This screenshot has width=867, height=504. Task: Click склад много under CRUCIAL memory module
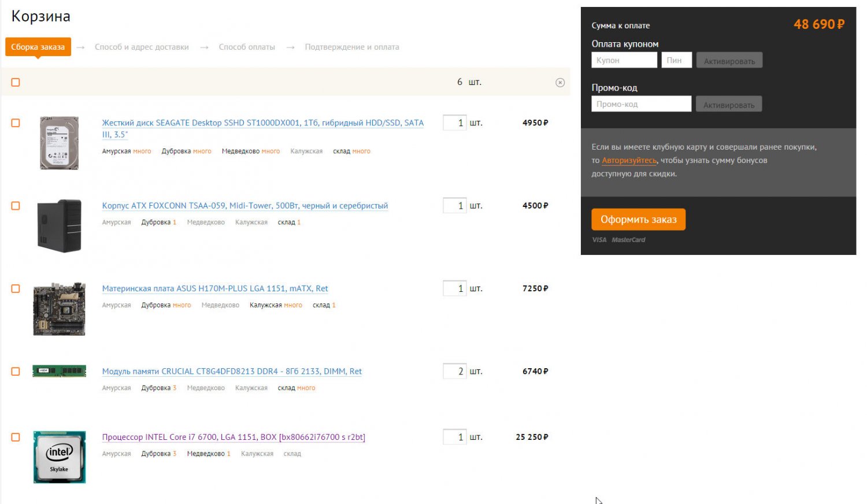pyautogui.click(x=297, y=388)
